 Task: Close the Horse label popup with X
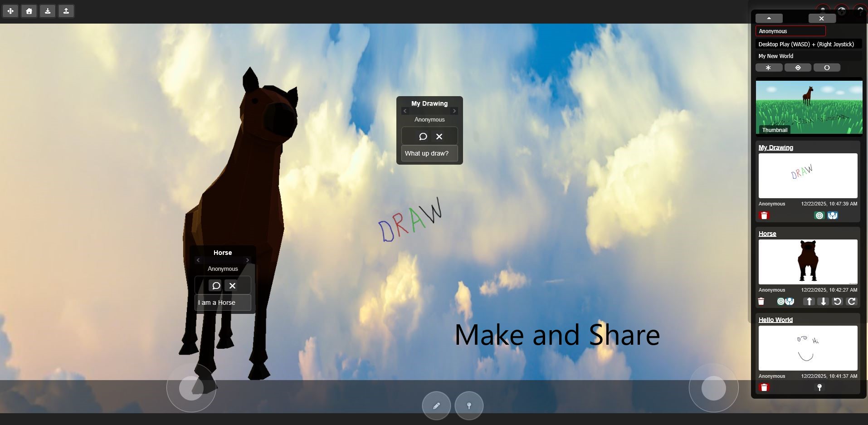(x=232, y=285)
